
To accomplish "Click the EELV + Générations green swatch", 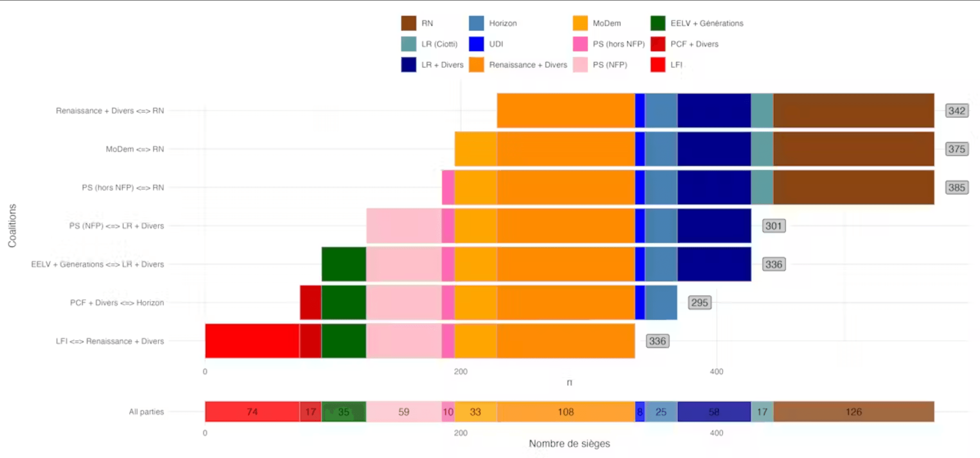I will [658, 23].
